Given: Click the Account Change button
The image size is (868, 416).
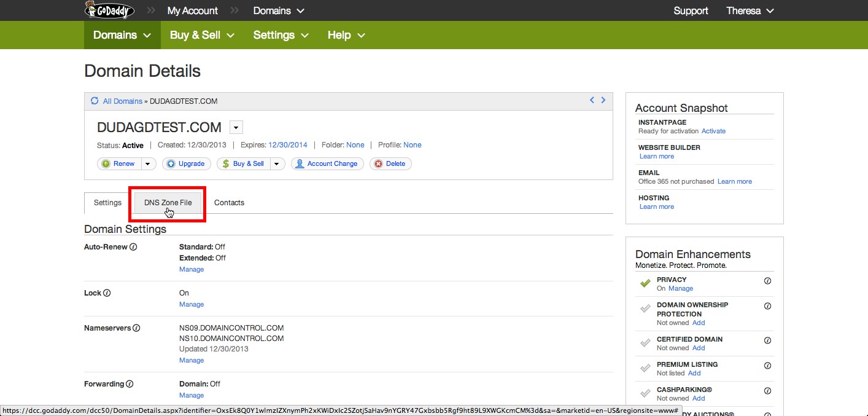Looking at the screenshot, I should [327, 163].
